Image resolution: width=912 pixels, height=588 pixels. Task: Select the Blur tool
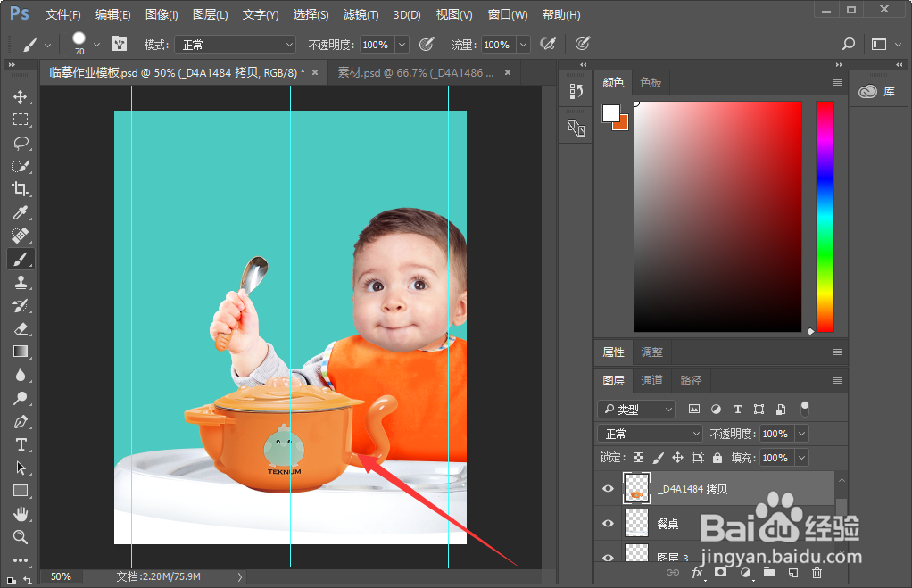click(x=21, y=375)
